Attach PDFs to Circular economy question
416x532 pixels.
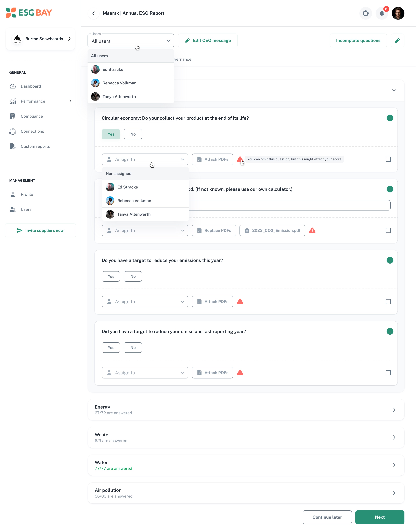212,159
